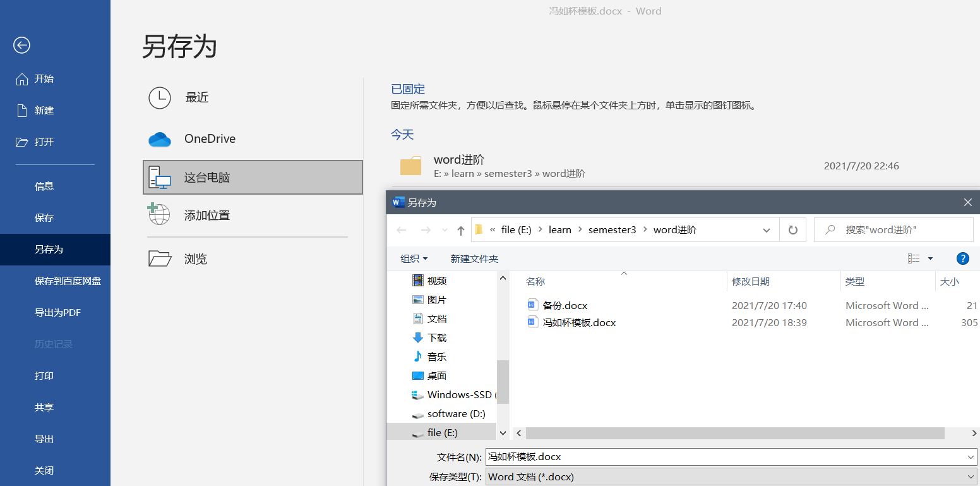The image size is (980, 486).
Task: Click the back arrow circle icon
Action: point(22,45)
